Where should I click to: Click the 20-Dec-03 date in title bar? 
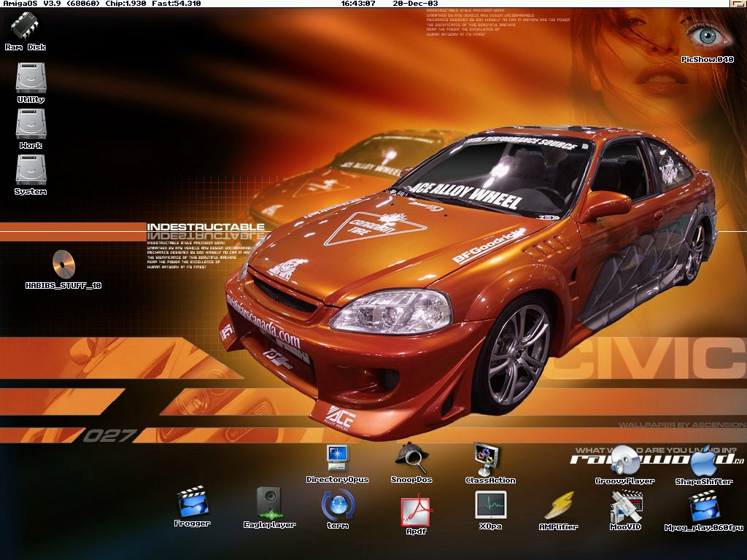(x=415, y=4)
